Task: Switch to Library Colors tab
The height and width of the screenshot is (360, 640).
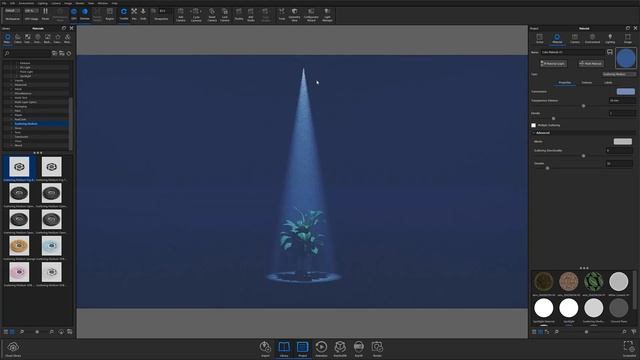Action: (x=18, y=39)
